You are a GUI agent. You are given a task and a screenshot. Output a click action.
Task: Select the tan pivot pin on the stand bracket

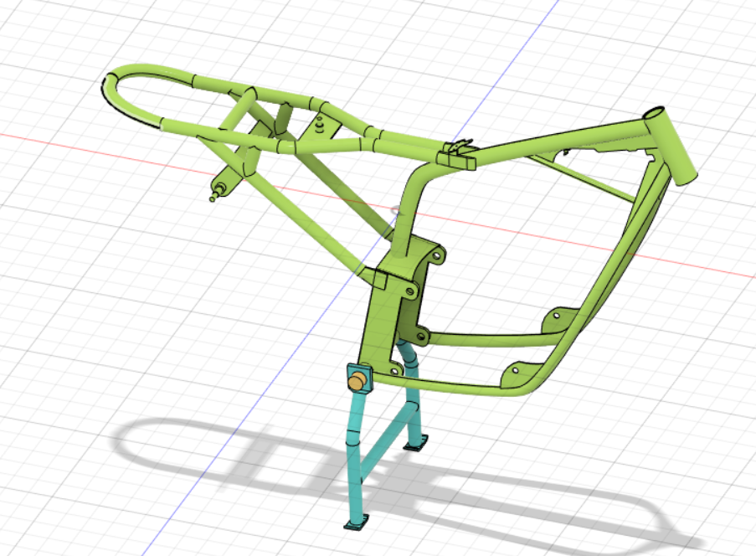357,382
